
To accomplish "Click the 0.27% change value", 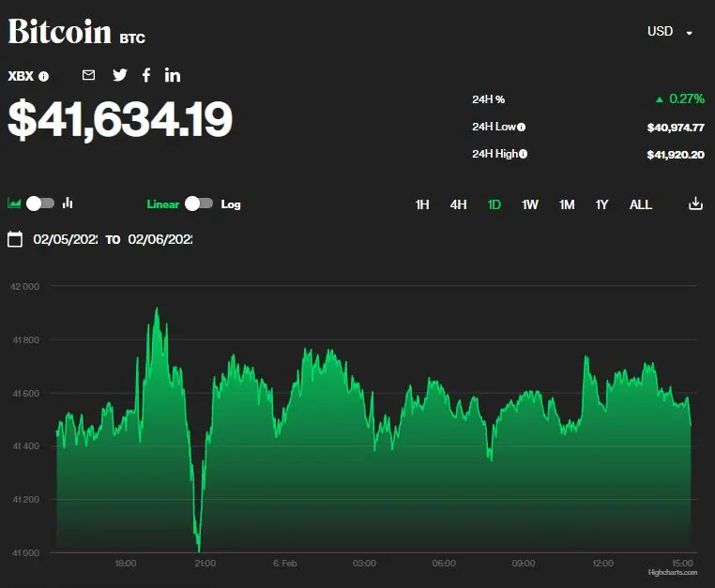I will [686, 98].
